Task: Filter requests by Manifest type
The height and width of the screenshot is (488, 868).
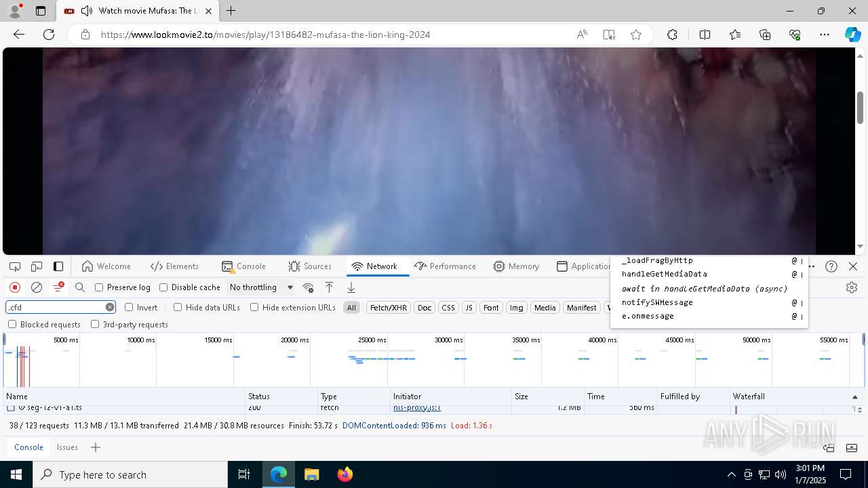Action: [x=581, y=308]
